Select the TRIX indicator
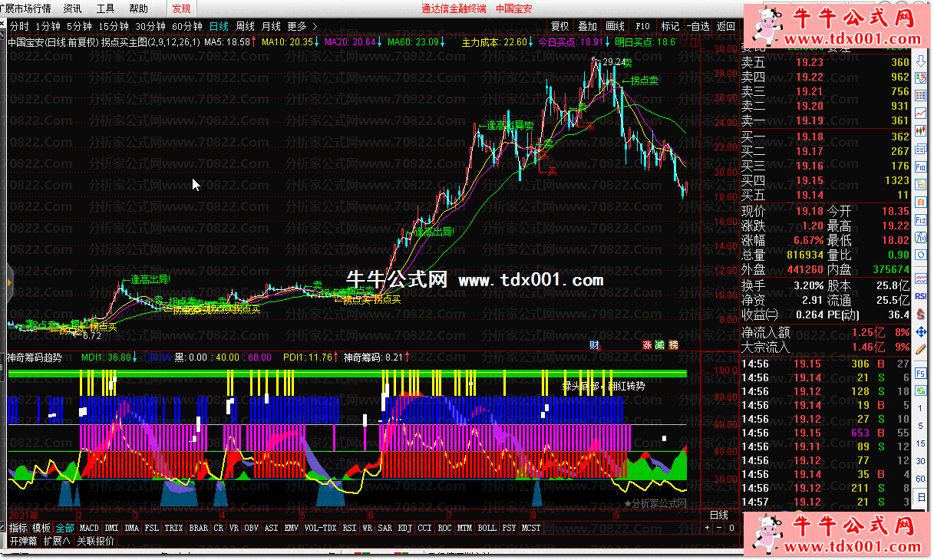This screenshot has height=560, width=934. [x=174, y=528]
